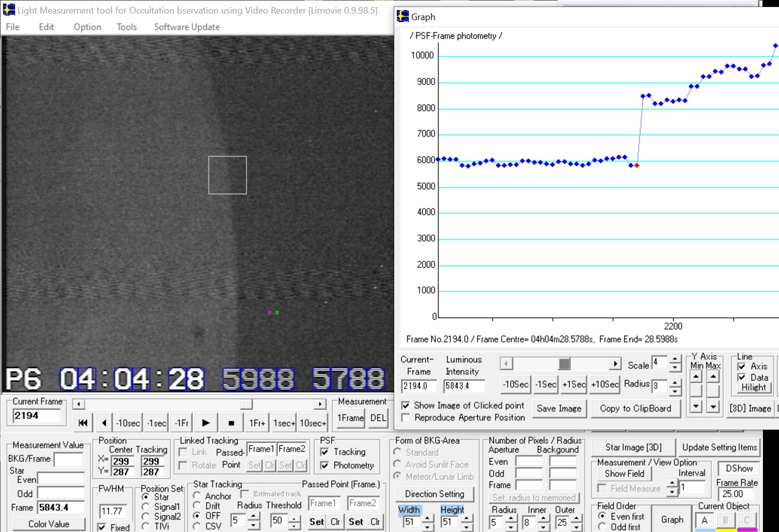
Task: Click the Current Frame input field
Action: 37,416
